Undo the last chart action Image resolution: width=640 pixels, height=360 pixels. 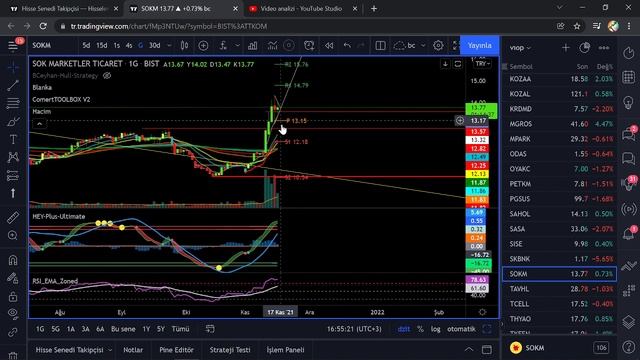tap(347, 46)
